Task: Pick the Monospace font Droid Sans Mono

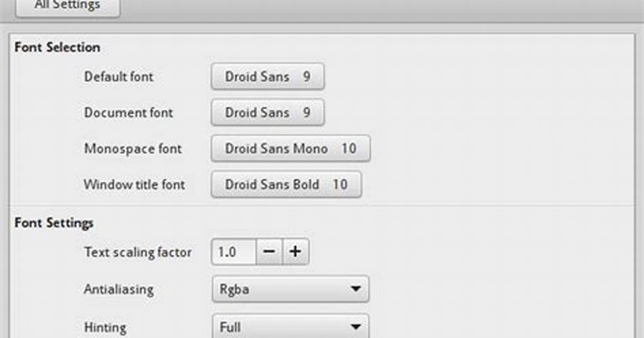Action: pos(290,148)
